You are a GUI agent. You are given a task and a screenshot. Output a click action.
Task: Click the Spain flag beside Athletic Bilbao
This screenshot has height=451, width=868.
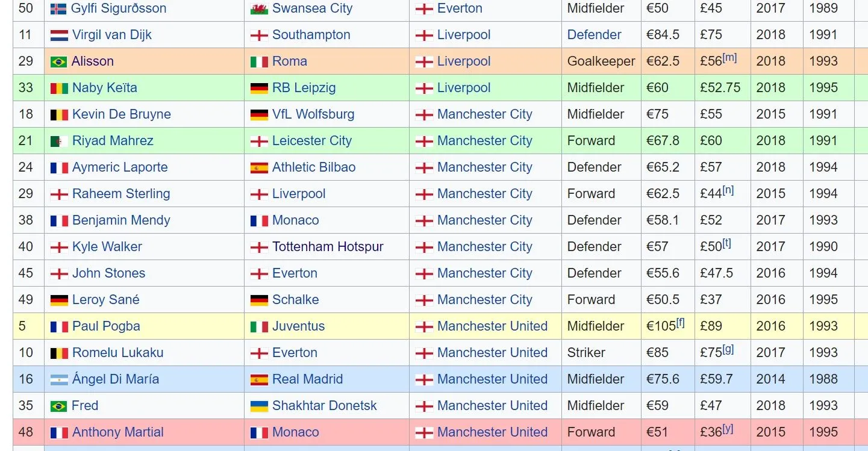coord(259,168)
